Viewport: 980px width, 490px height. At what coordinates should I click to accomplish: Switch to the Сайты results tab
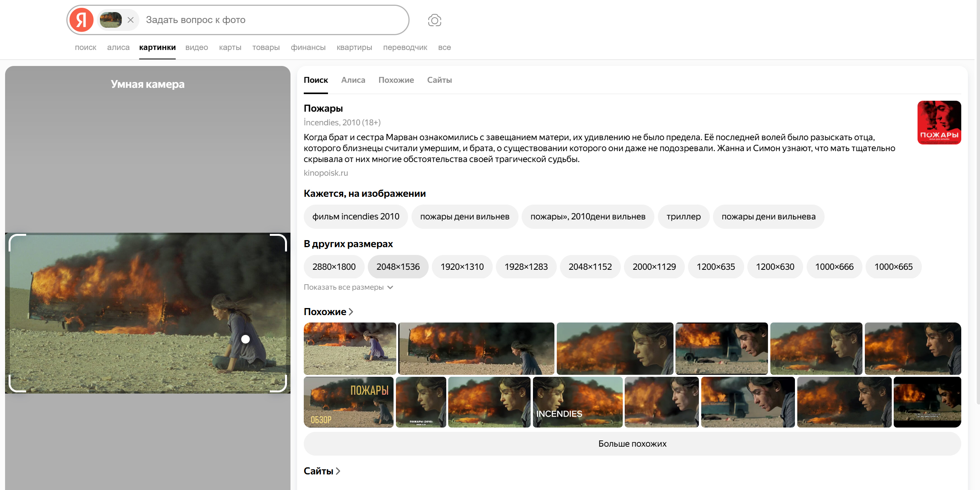coord(439,80)
